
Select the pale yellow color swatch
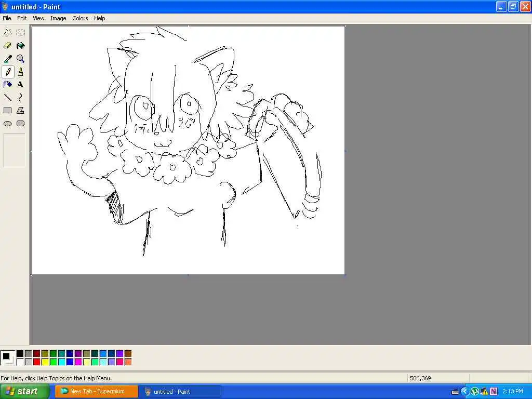pyautogui.click(x=87, y=362)
